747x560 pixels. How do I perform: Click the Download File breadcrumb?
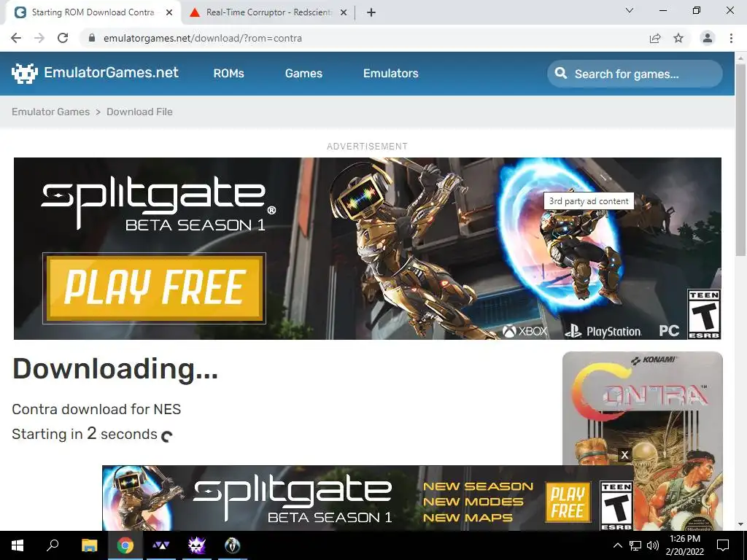point(139,112)
